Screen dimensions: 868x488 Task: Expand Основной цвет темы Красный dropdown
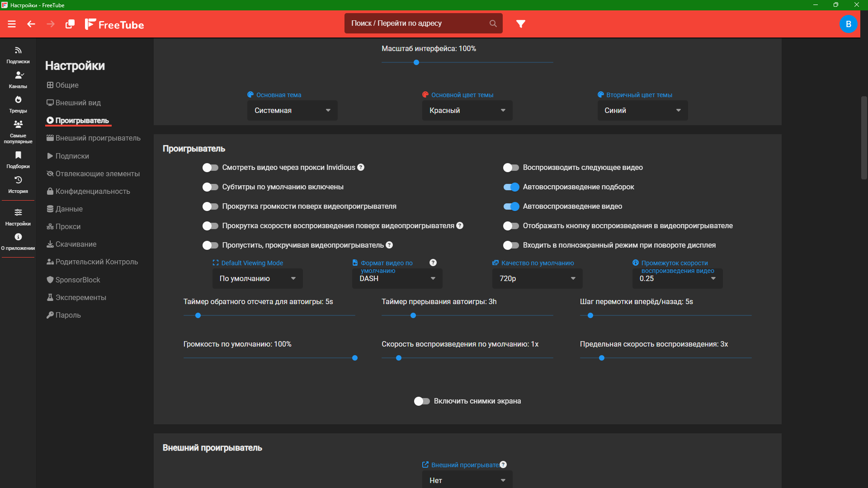click(x=467, y=111)
